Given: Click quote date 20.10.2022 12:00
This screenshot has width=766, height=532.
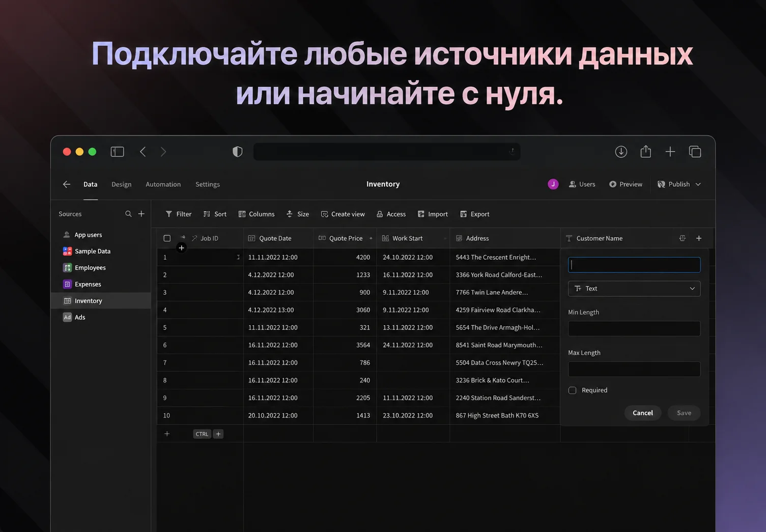Looking at the screenshot, I should (273, 415).
